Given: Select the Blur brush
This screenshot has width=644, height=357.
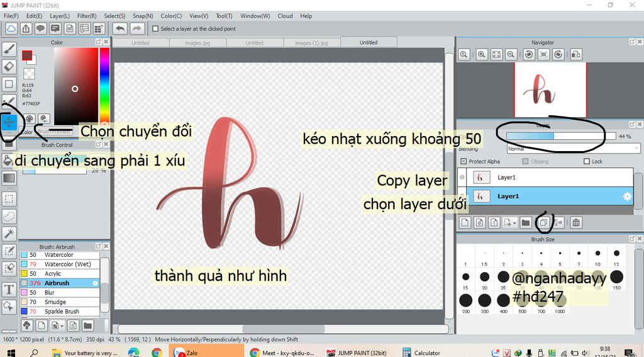Looking at the screenshot, I should [x=59, y=292].
